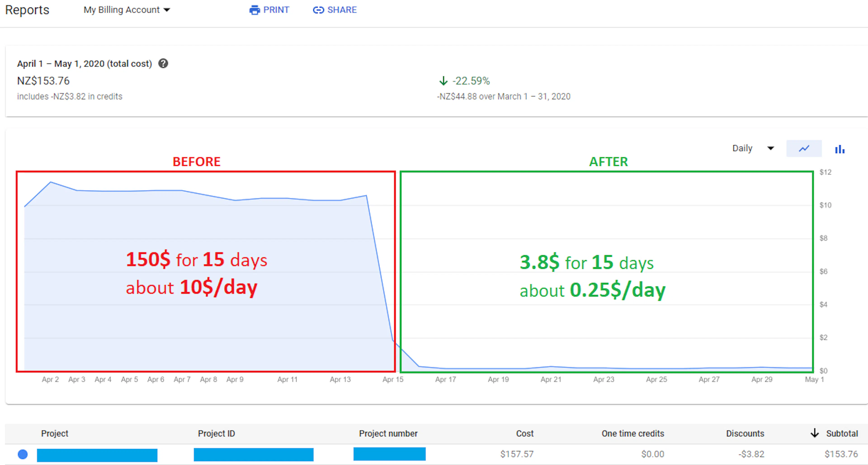Click the Project ID column header
The height and width of the screenshot is (465, 868).
216,433
